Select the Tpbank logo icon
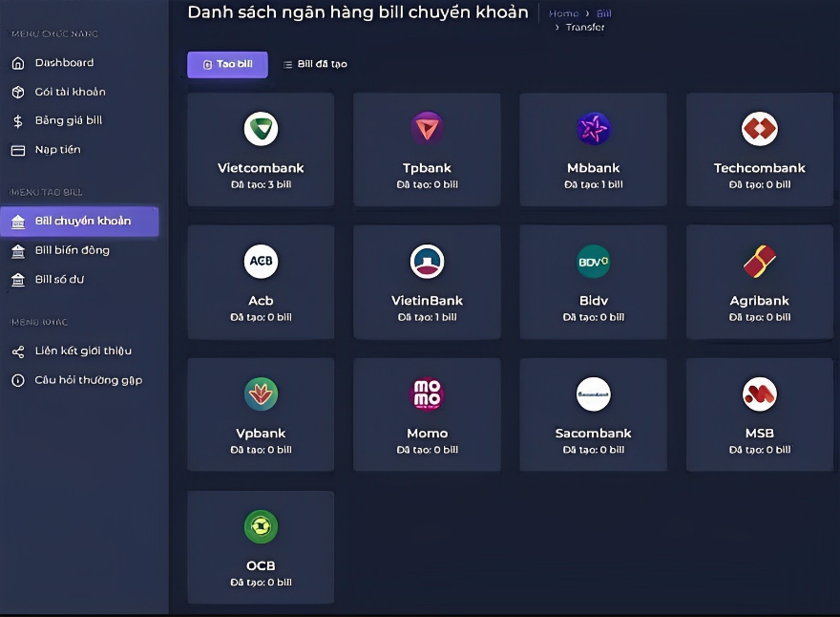Image resolution: width=840 pixels, height=617 pixels. tap(427, 129)
